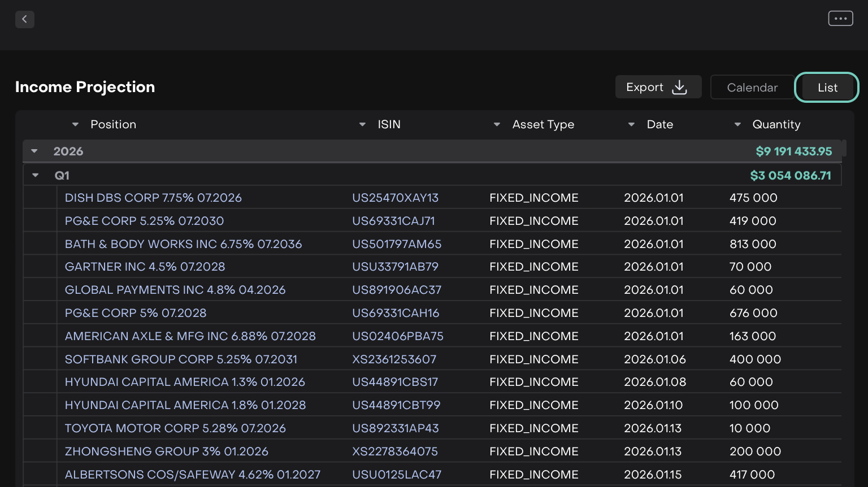Open the Asset Type column dropdown arrow
Screen dimensions: 868x487
coord(497,124)
